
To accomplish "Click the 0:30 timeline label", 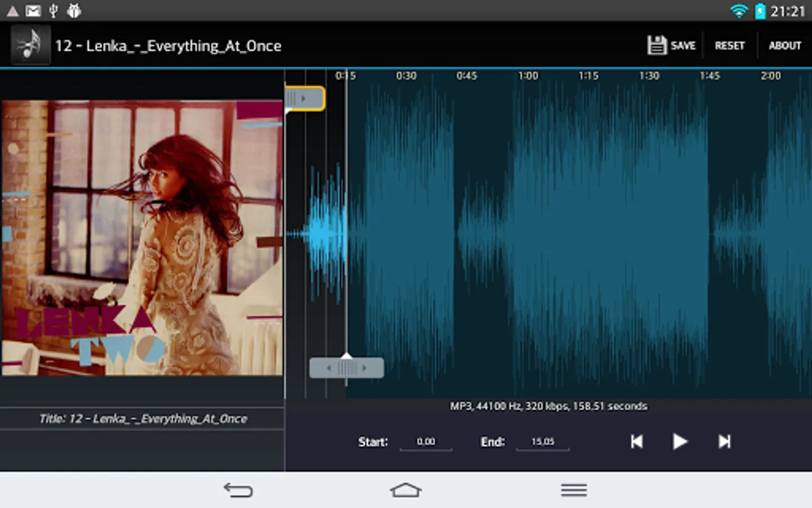I will (406, 76).
